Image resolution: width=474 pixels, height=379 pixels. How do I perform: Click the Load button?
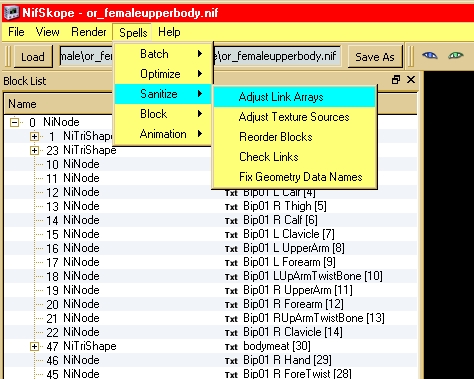[33, 57]
